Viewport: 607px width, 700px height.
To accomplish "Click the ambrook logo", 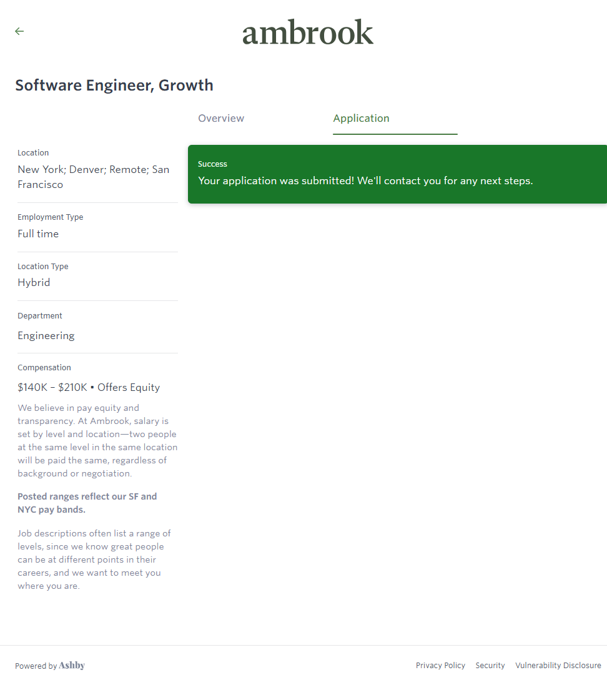I will point(307,32).
